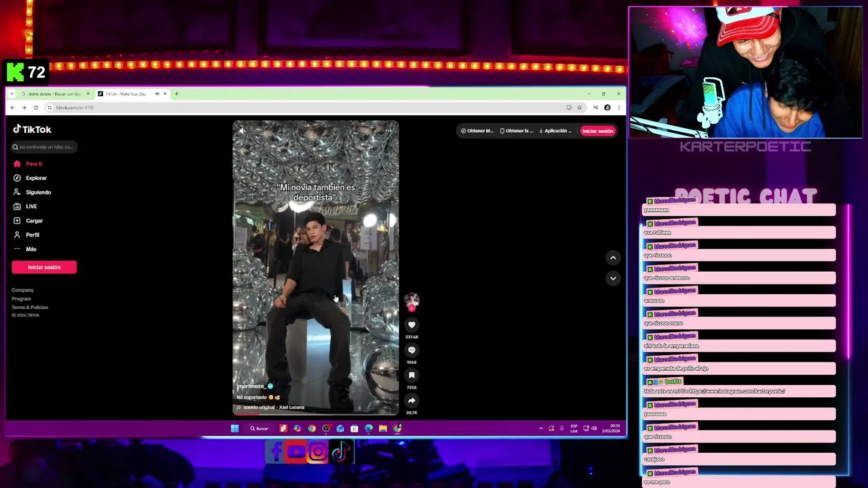Share the video using the arrow icon
The height and width of the screenshot is (488, 868).
pyautogui.click(x=412, y=401)
